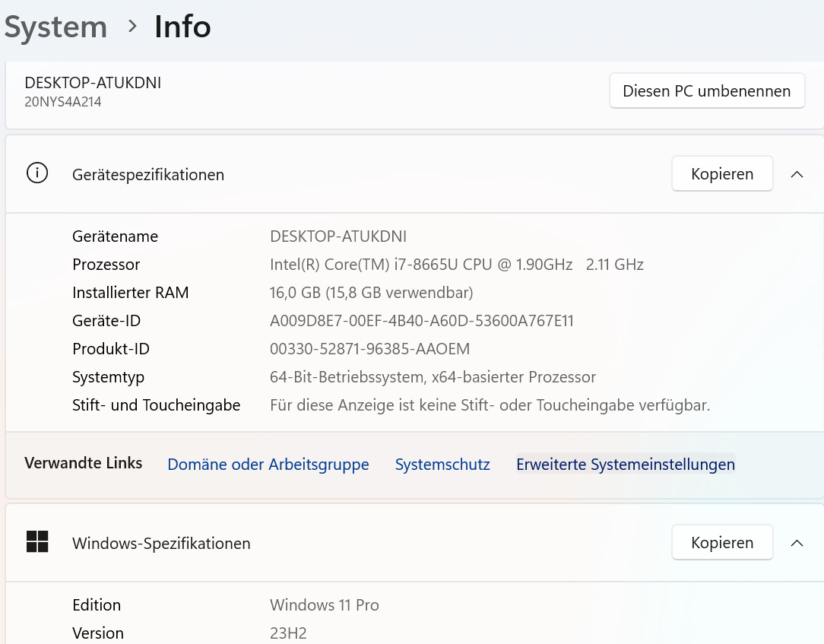The width and height of the screenshot is (824, 644).
Task: Click the Stift- und Toucheingabe label
Action: pos(156,405)
